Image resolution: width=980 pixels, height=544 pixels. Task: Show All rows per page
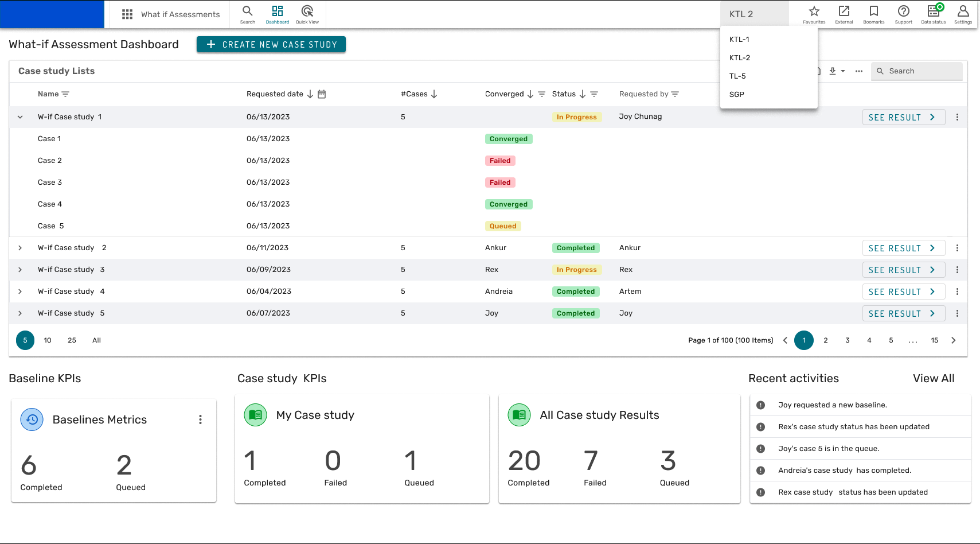[x=96, y=340]
